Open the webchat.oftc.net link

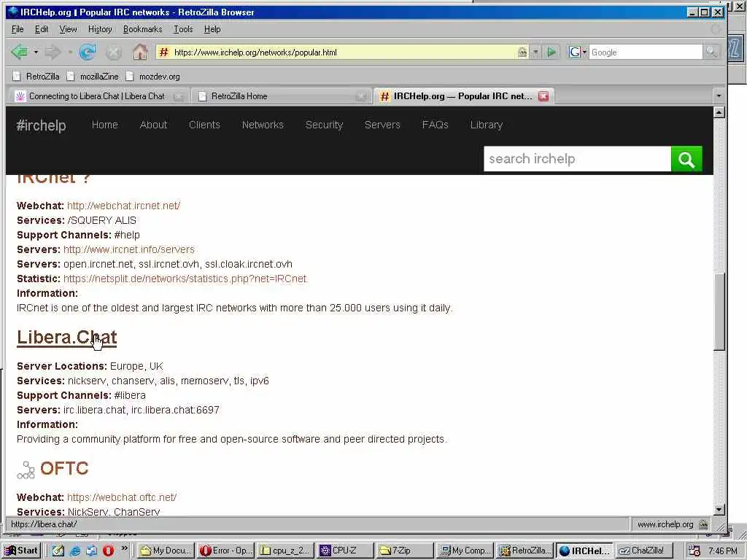[122, 497]
